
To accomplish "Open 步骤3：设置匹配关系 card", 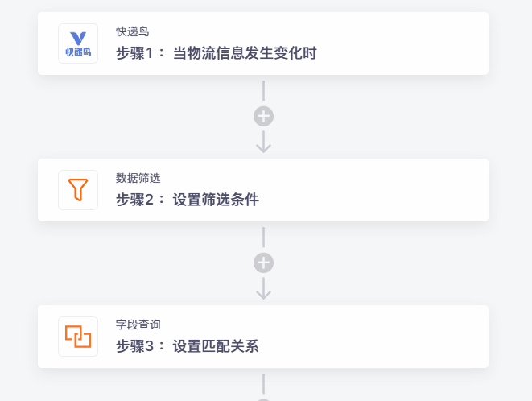I will click(x=263, y=337).
